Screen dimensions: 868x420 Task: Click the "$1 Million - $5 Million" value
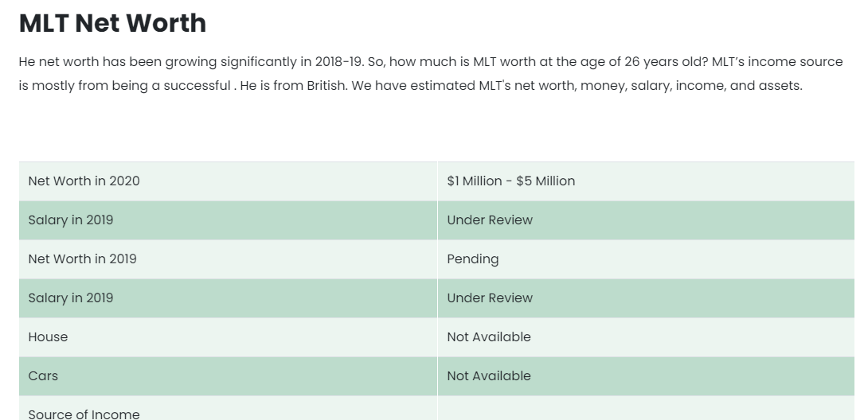pos(510,181)
